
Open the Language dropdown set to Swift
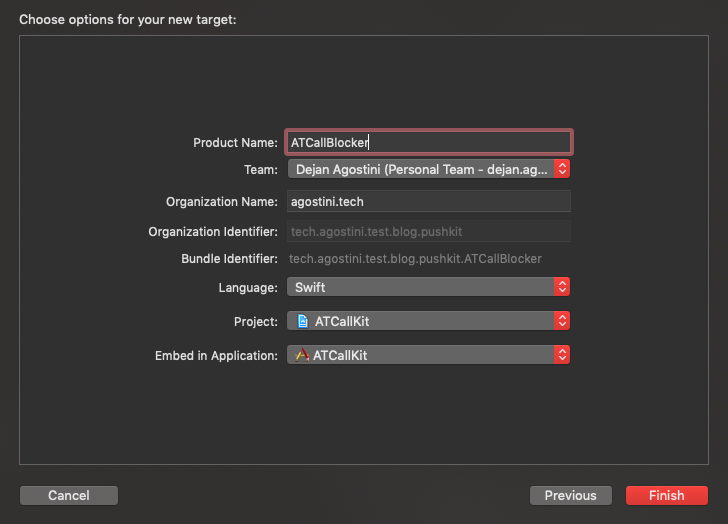point(420,287)
